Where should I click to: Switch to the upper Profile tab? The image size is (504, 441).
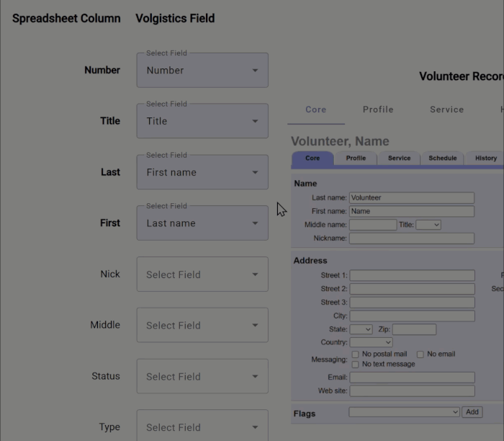tap(378, 110)
